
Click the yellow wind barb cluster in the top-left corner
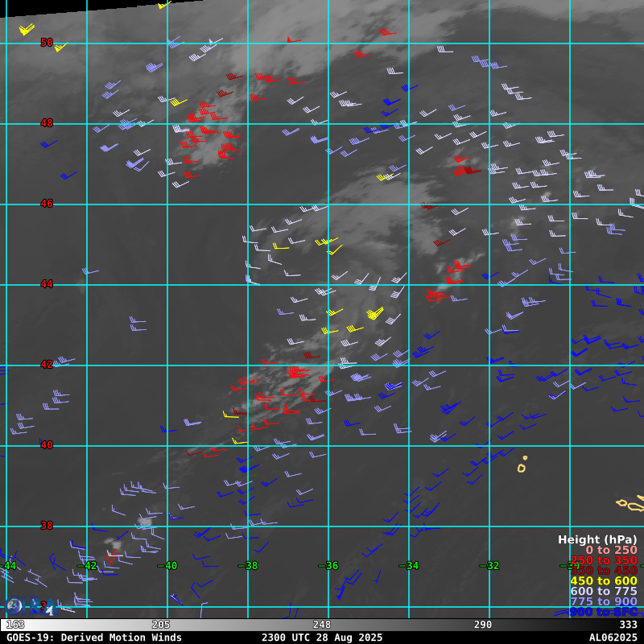click(27, 29)
